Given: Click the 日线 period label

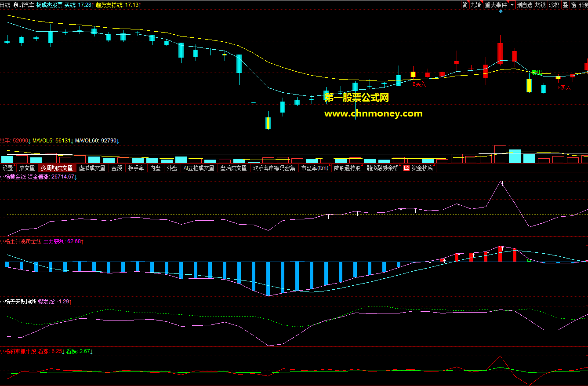Looking at the screenshot, I should click(x=5, y=5).
